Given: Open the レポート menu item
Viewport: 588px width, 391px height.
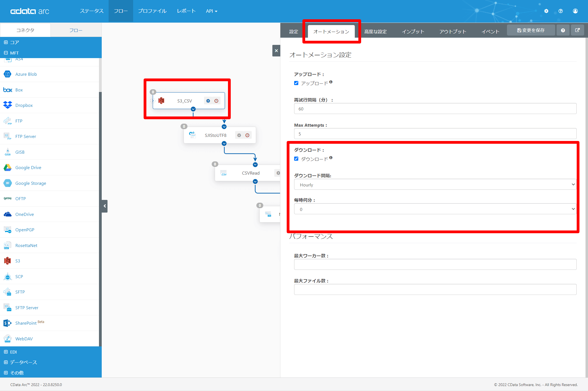Looking at the screenshot, I should 186,11.
